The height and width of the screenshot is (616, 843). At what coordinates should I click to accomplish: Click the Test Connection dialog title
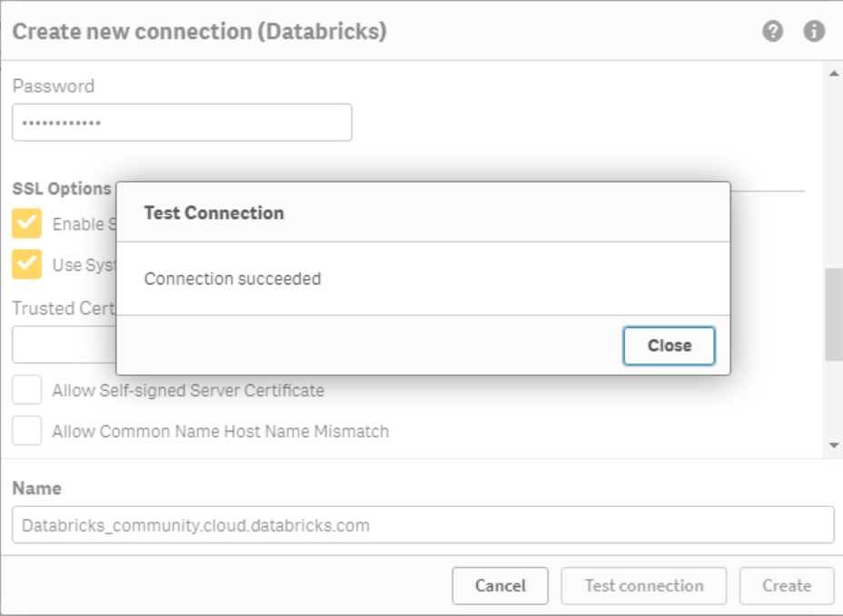213,213
